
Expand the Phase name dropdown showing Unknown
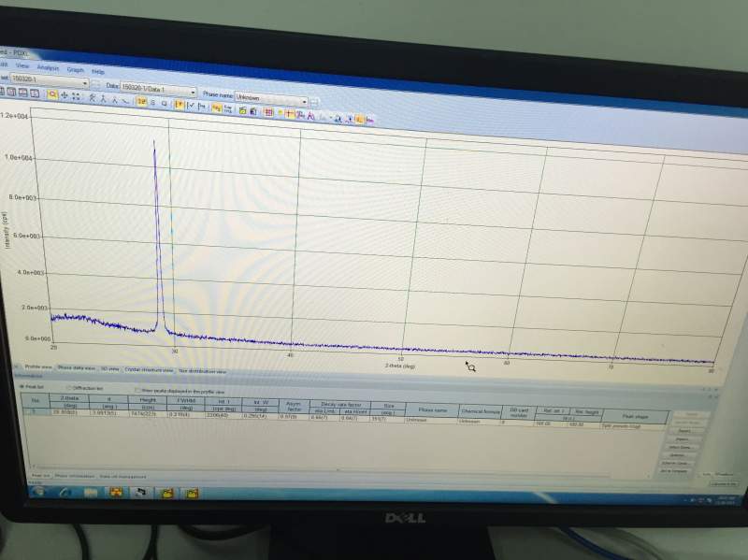pos(304,101)
